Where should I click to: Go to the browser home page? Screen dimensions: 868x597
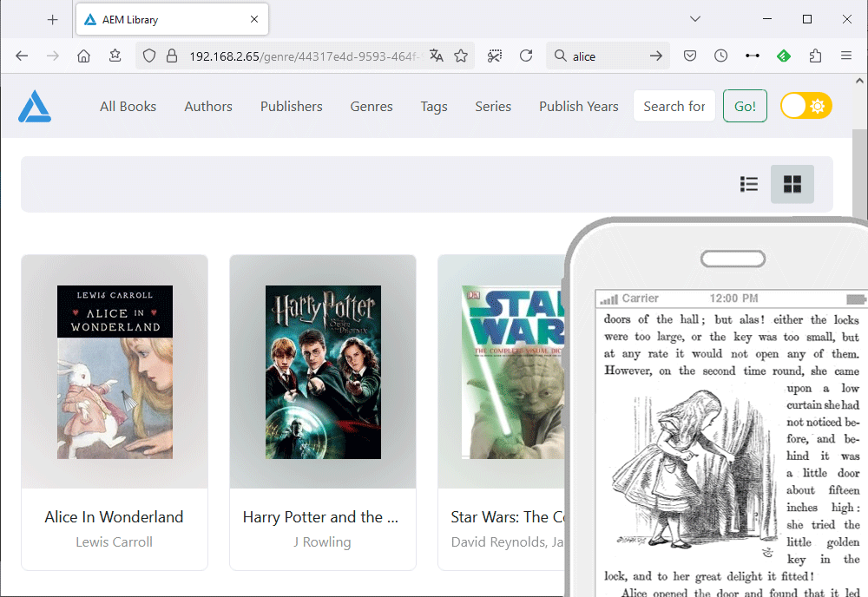click(83, 56)
